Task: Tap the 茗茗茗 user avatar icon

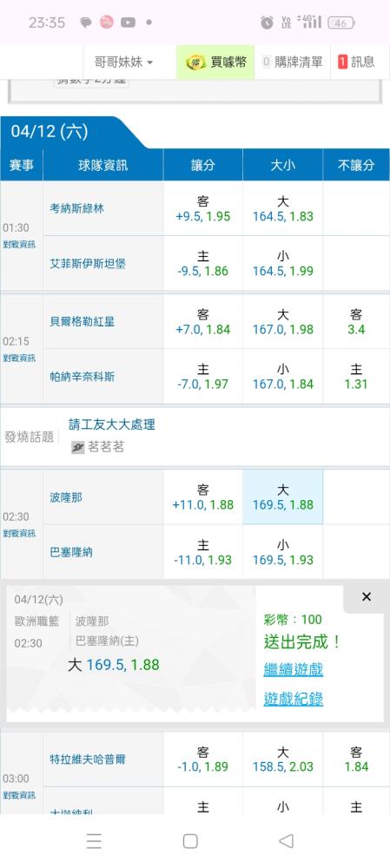Action: pyautogui.click(x=78, y=447)
